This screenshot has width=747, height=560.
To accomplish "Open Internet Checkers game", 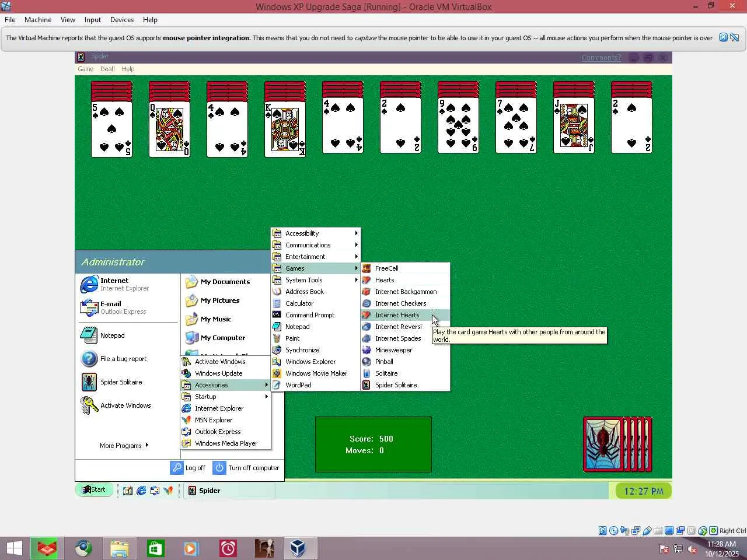I will coord(406,303).
